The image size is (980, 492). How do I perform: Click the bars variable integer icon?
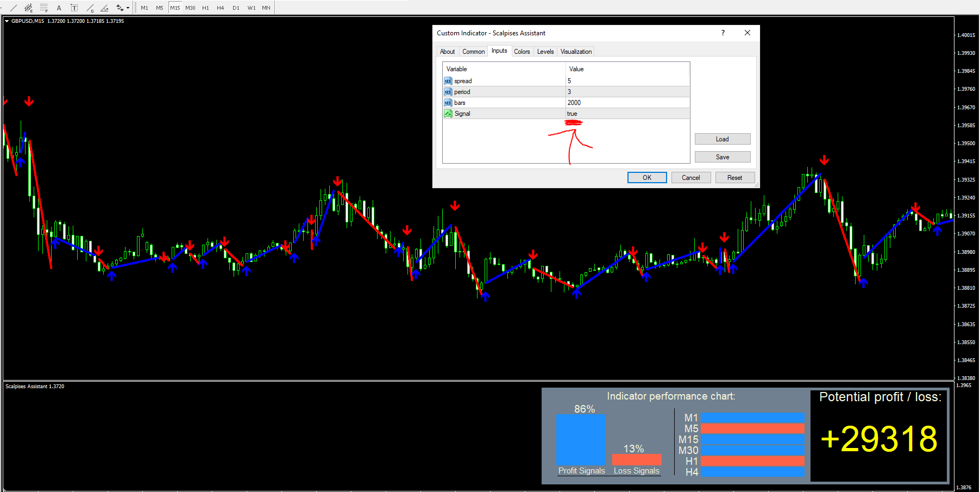[448, 103]
